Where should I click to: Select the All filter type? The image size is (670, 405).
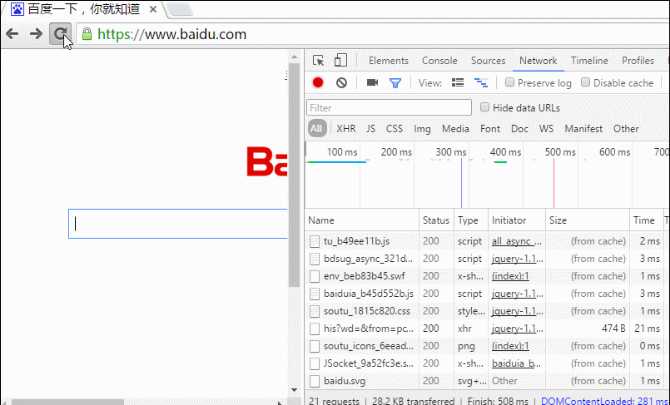317,128
